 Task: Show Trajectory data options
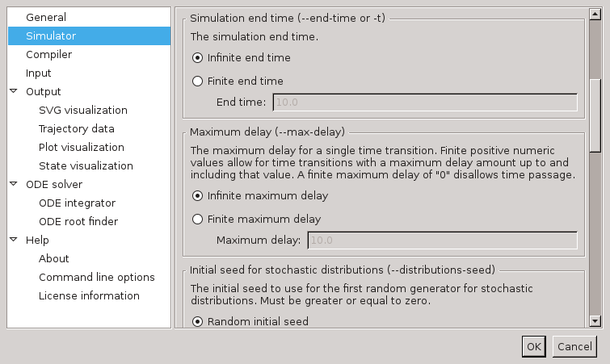click(x=77, y=128)
